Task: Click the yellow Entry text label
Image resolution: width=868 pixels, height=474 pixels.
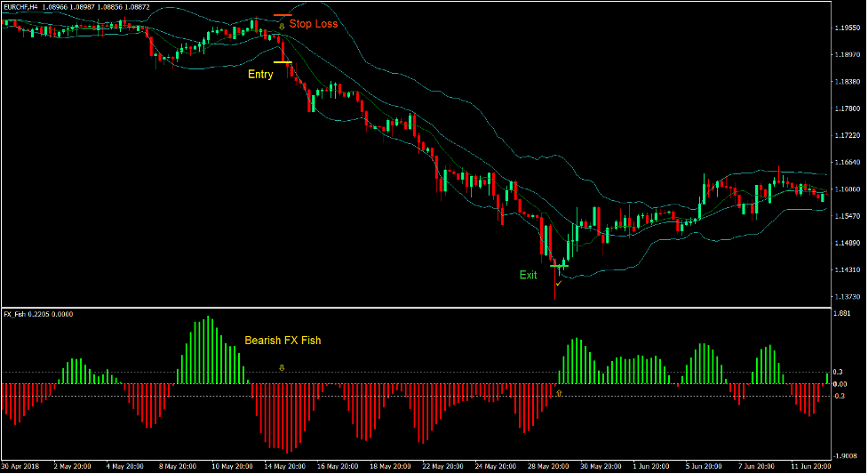Action: pos(260,75)
